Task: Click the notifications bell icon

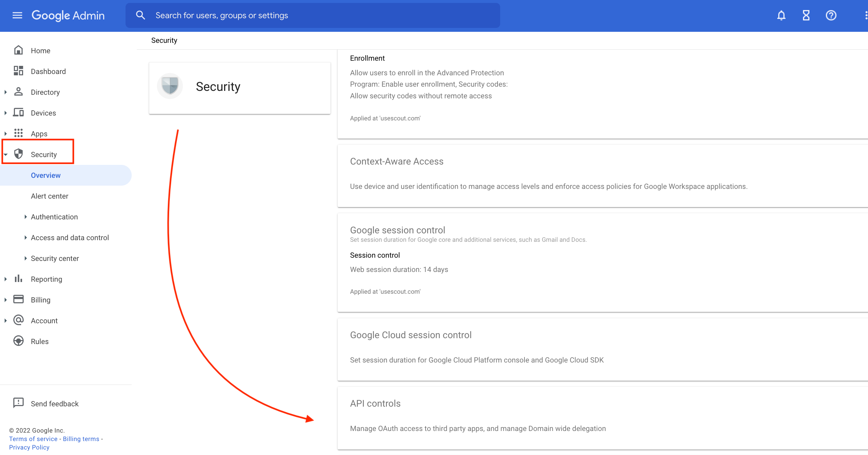Action: tap(781, 15)
